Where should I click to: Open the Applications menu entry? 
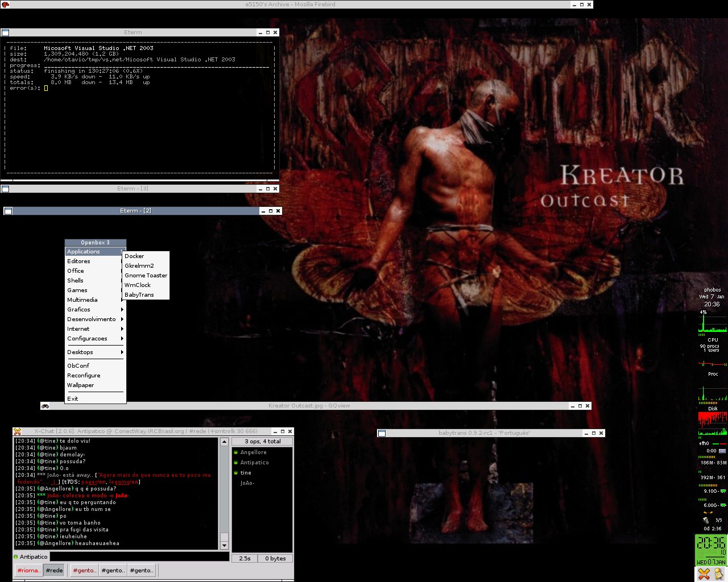tap(95, 251)
